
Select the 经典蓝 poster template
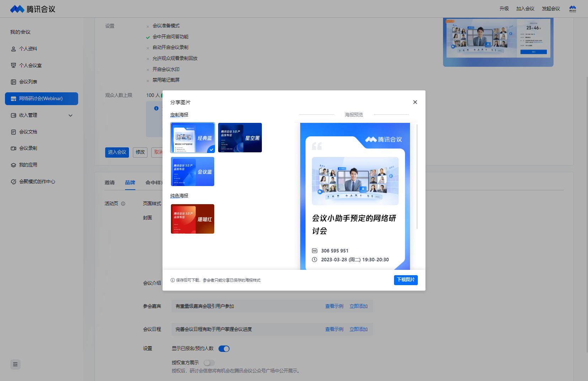[x=193, y=138]
